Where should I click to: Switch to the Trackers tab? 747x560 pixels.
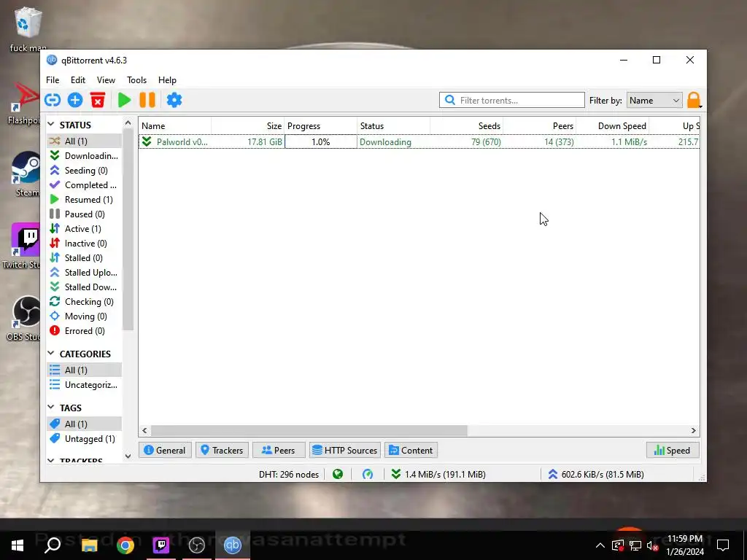point(222,450)
